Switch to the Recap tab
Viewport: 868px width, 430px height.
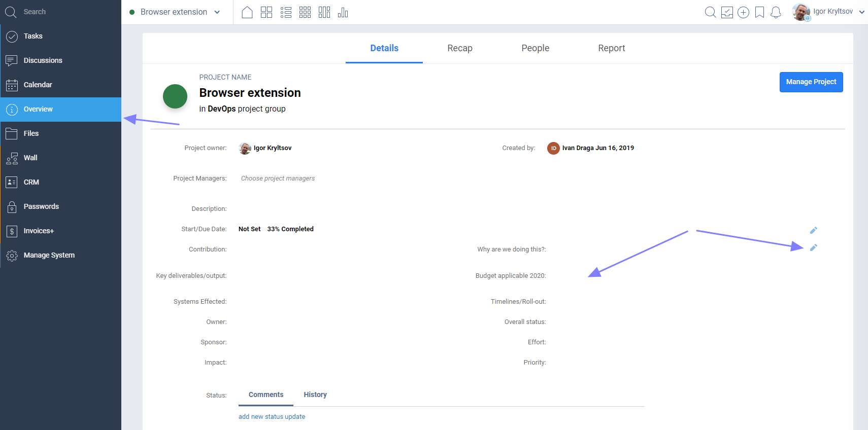click(460, 48)
